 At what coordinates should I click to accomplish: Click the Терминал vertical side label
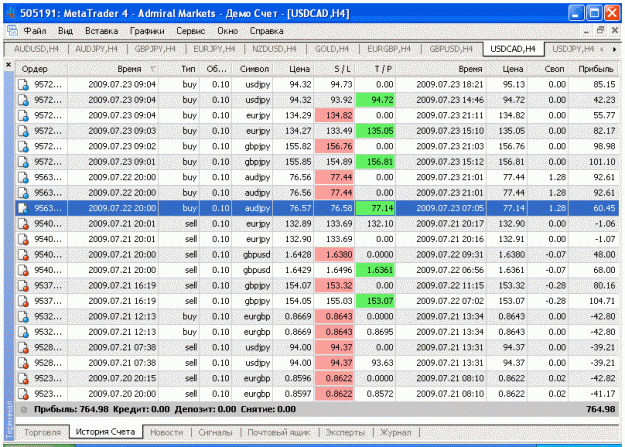(x=9, y=420)
